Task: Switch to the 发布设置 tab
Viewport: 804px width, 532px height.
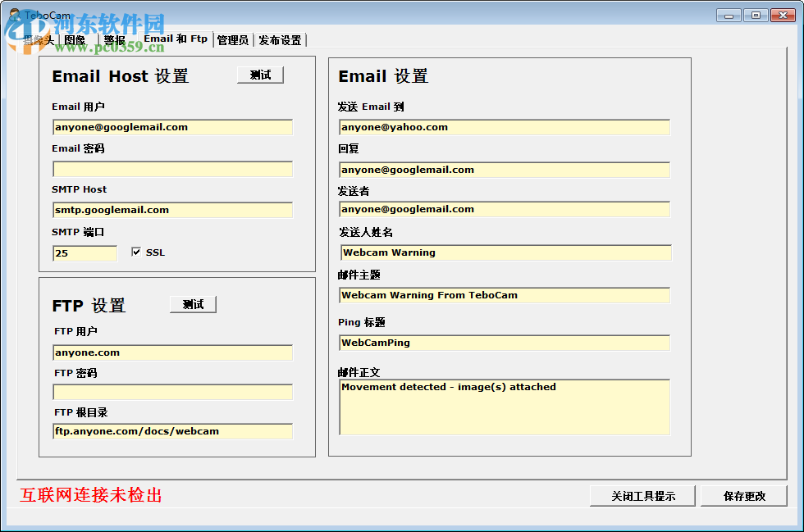Action: pos(280,40)
